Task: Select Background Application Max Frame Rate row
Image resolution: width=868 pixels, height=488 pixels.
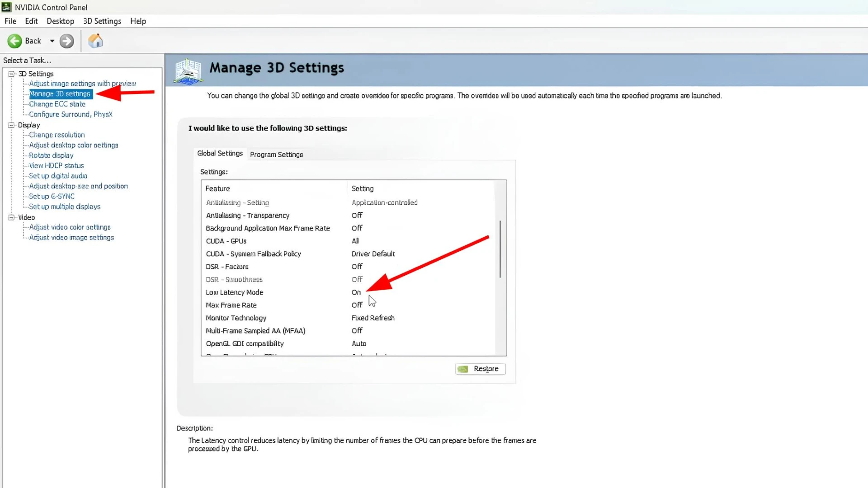Action: tap(348, 228)
